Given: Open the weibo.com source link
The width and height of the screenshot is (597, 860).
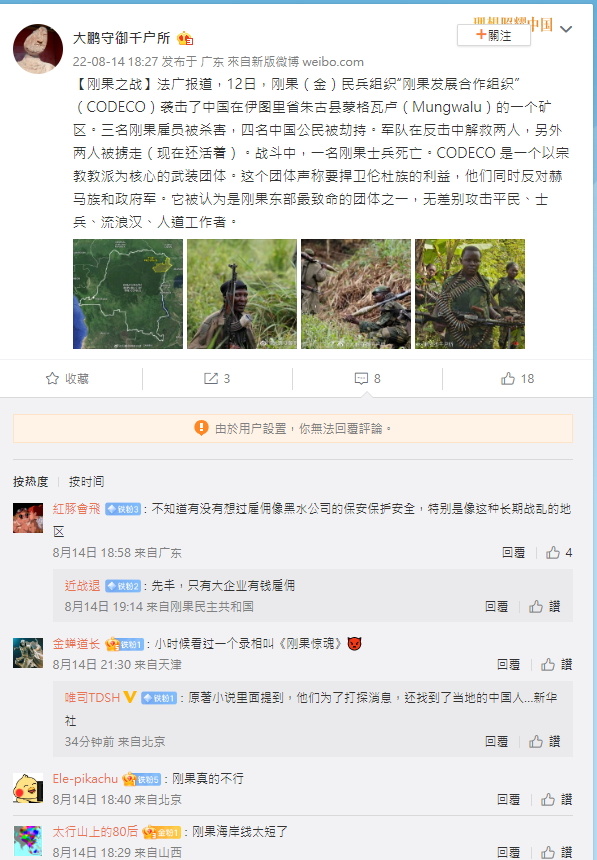Looking at the screenshot, I should [333, 61].
